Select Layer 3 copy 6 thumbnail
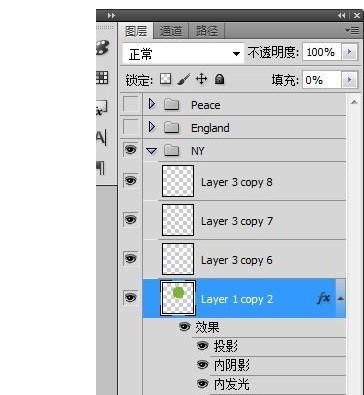 coord(178,259)
